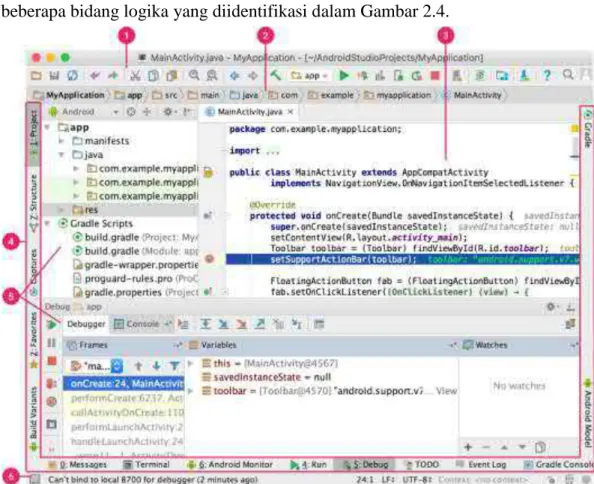Click the Synchronize toolbar icon
The image size is (594, 484).
coord(72,76)
